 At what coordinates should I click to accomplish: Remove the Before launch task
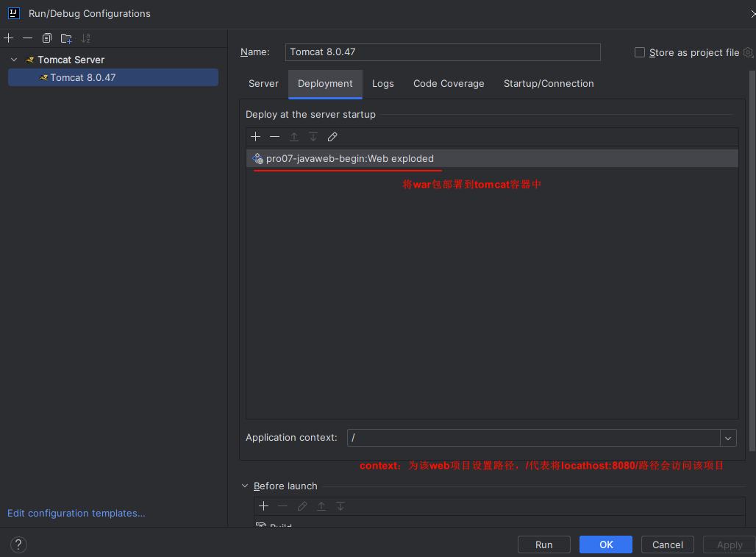(x=283, y=506)
